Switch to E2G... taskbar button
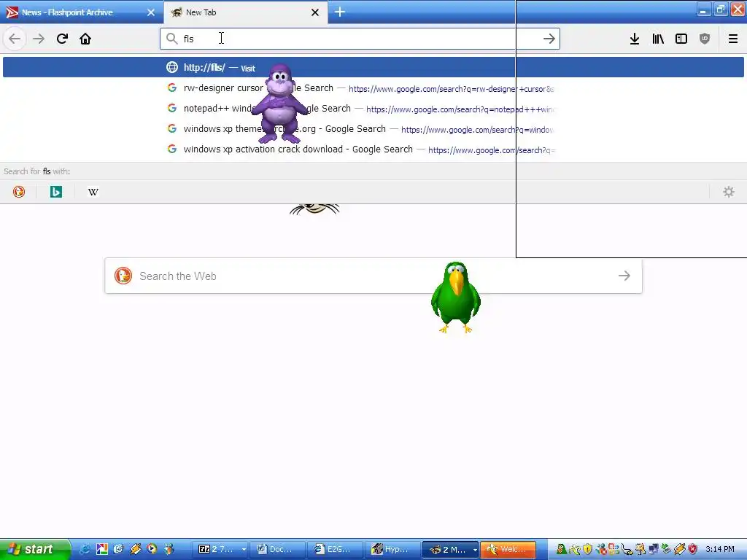The width and height of the screenshot is (747, 560). tap(334, 549)
